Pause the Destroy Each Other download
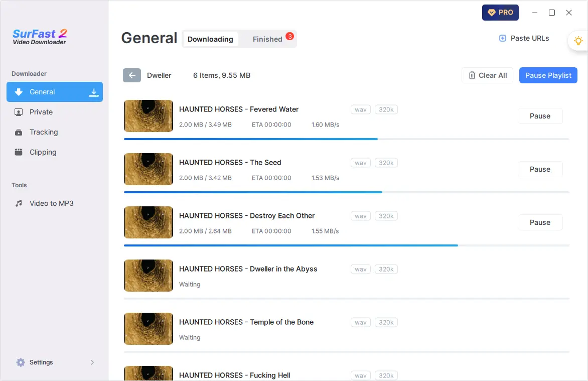Image resolution: width=588 pixels, height=381 pixels. 540,222
